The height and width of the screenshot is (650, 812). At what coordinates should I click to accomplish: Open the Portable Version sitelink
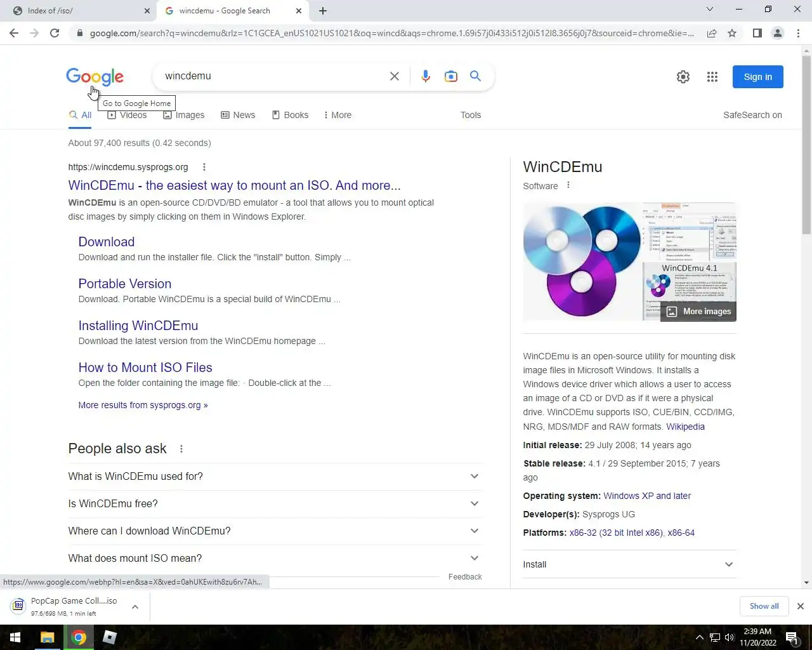coord(125,284)
